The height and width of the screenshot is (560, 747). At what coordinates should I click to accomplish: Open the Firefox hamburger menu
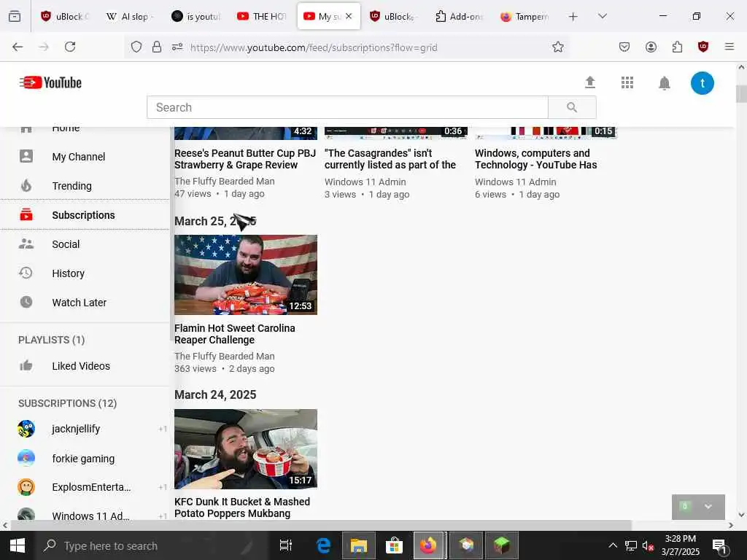[729, 47]
